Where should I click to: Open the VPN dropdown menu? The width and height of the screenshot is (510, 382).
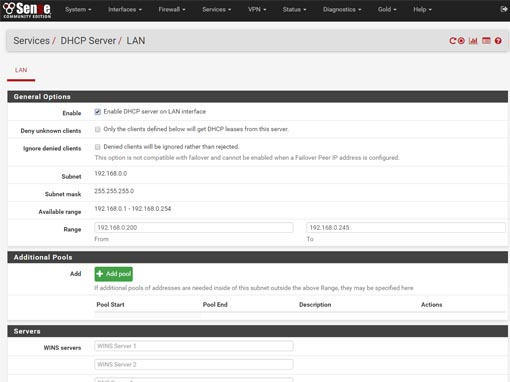pos(257,9)
